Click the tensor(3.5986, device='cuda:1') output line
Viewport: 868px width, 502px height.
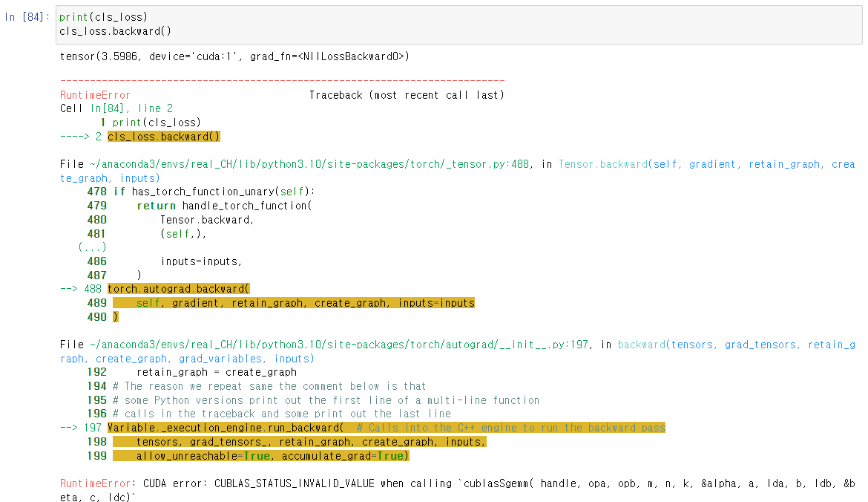click(234, 56)
